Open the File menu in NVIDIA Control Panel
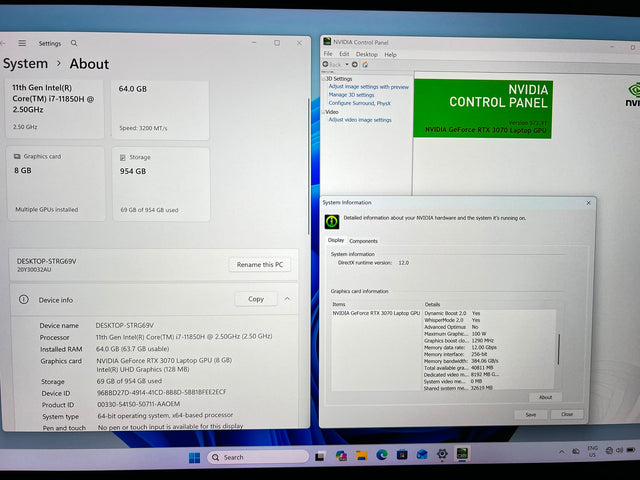Screen dimensions: 640x480 328,53
